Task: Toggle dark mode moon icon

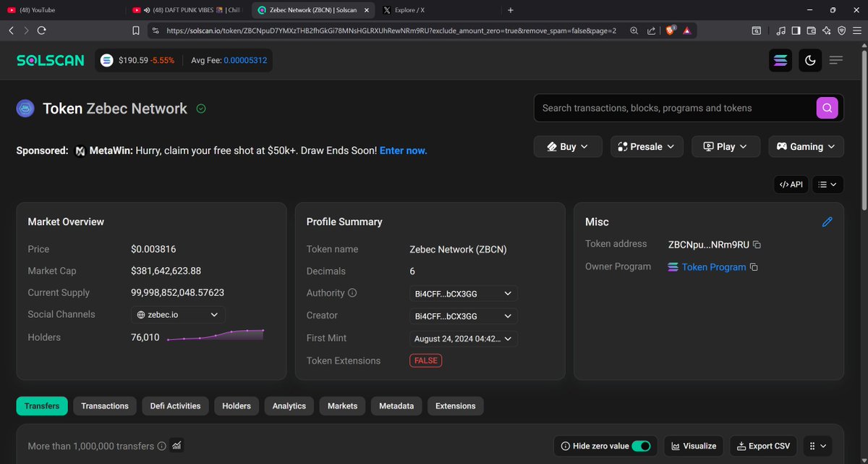Action: (810, 61)
